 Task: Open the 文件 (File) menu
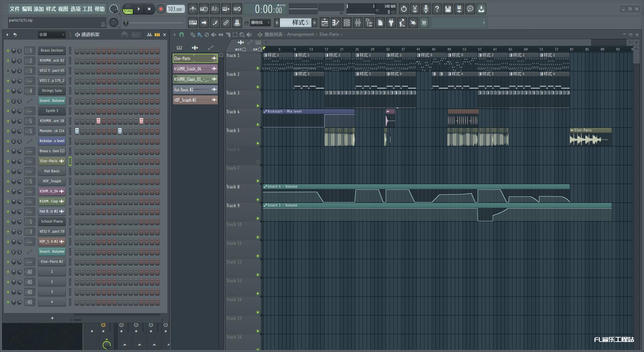pyautogui.click(x=14, y=9)
